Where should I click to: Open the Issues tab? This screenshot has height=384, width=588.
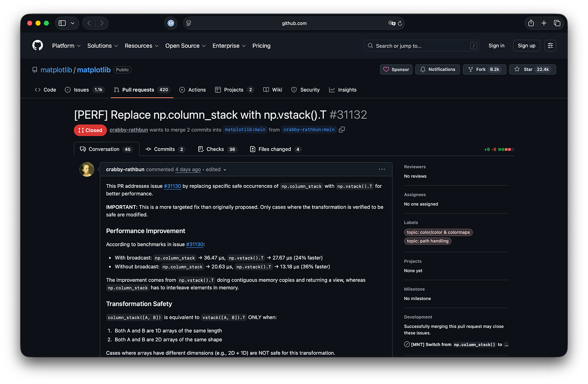pos(84,90)
